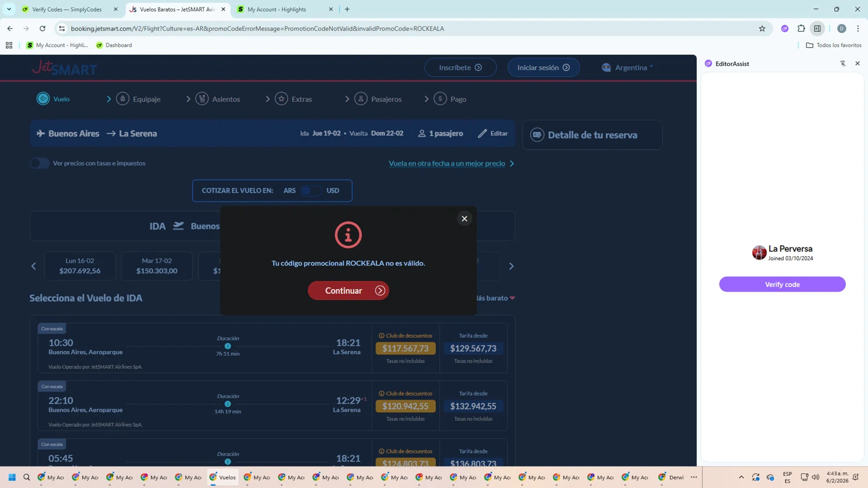Click Iniciar sesión button

(543, 68)
